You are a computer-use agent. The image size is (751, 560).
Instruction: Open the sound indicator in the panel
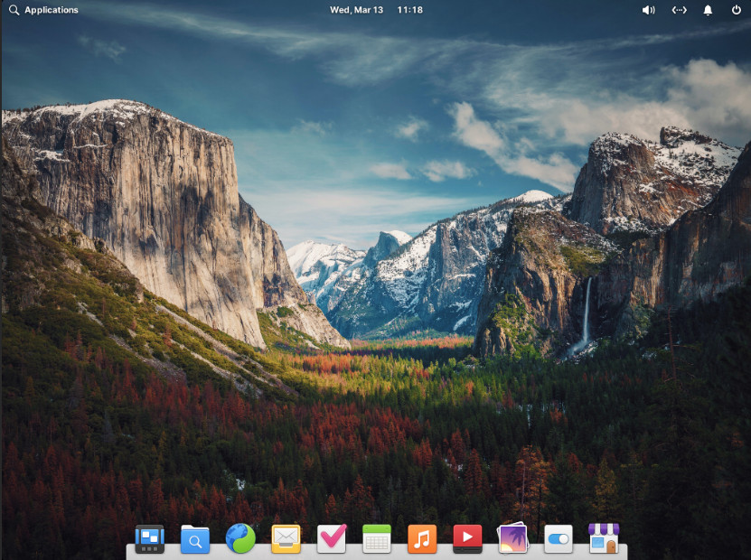coord(647,10)
